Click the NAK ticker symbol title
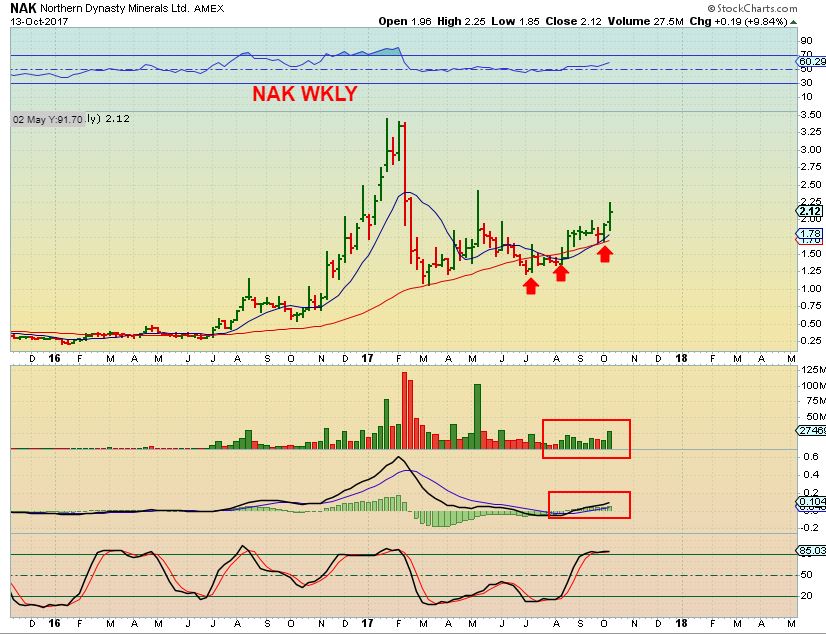The width and height of the screenshot is (826, 634). (23, 8)
